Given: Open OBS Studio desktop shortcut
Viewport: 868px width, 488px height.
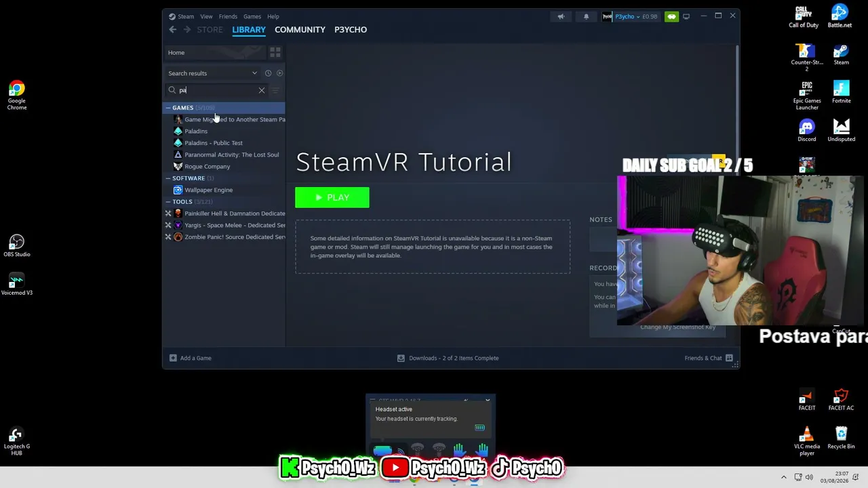Looking at the screenshot, I should (x=17, y=245).
